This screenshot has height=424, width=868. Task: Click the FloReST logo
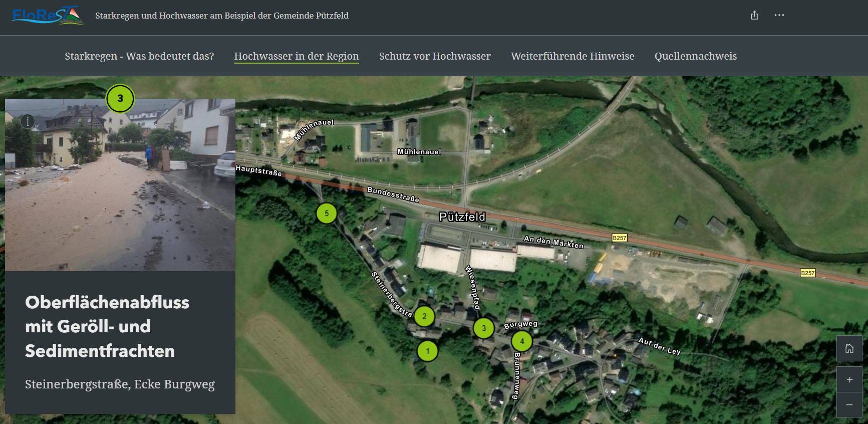click(x=48, y=16)
